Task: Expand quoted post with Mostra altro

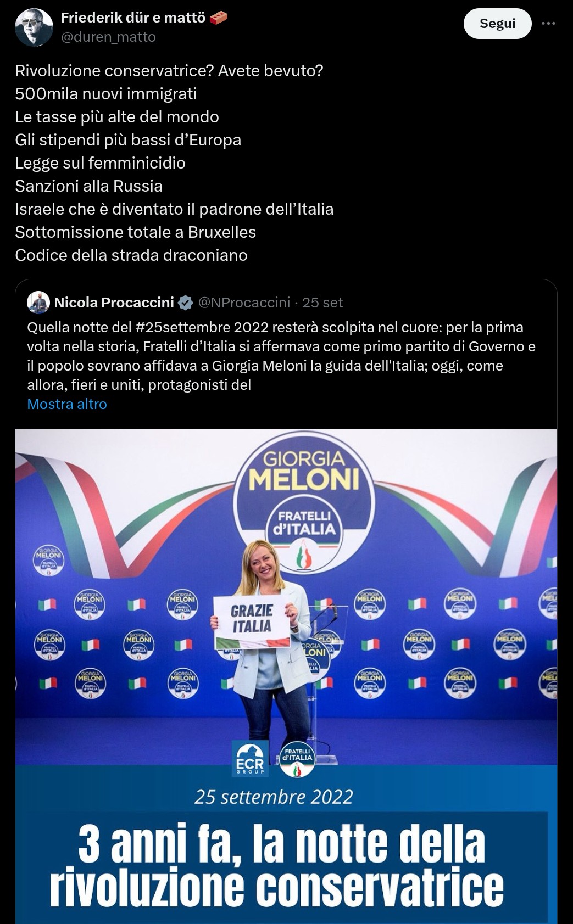Action: tap(67, 404)
